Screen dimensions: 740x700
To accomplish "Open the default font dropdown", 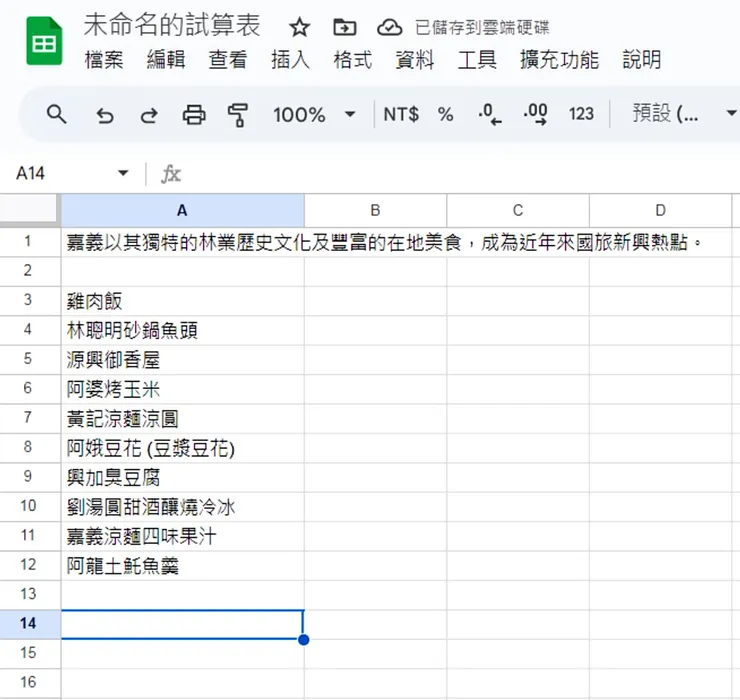I will (x=684, y=113).
